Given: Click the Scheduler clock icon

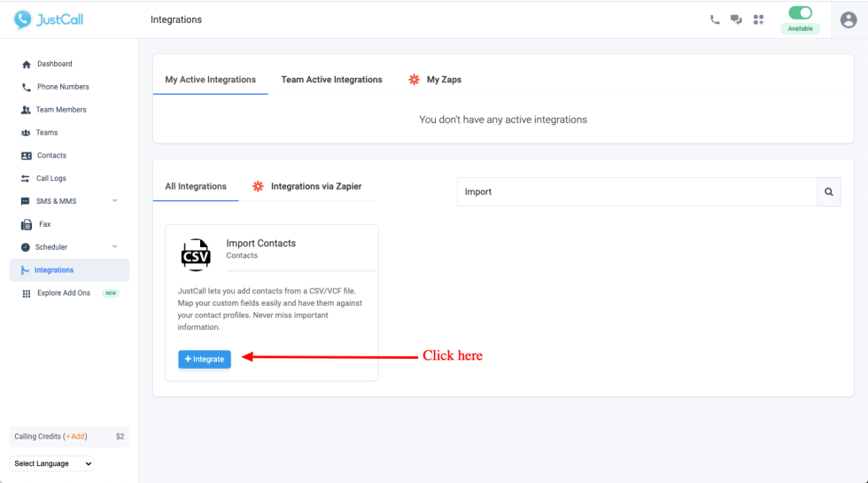Looking at the screenshot, I should point(25,247).
